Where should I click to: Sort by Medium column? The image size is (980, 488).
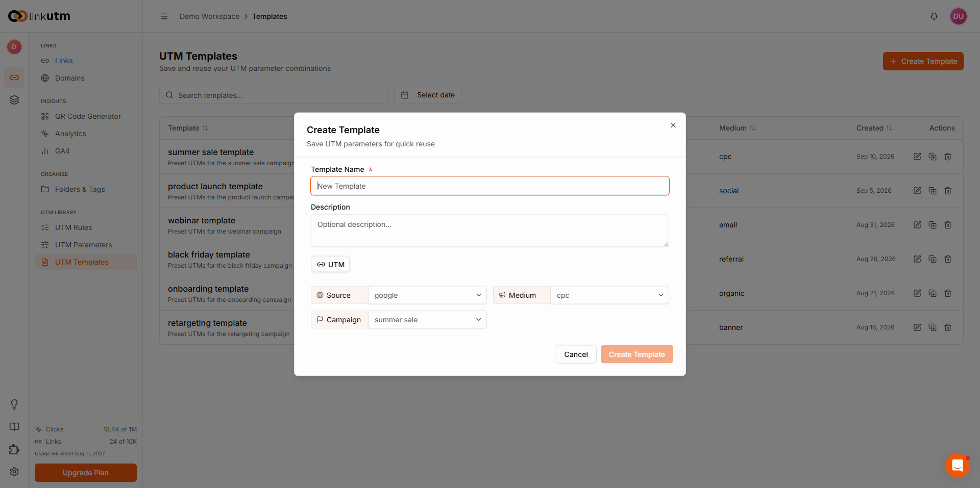pyautogui.click(x=737, y=128)
